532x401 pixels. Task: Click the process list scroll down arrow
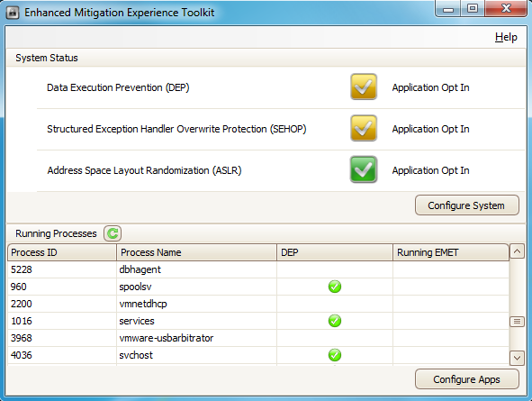[x=517, y=358]
